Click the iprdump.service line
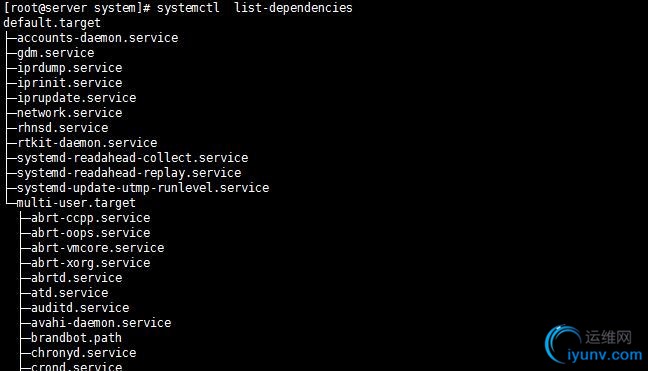This screenshot has width=648, height=371. coord(70,68)
